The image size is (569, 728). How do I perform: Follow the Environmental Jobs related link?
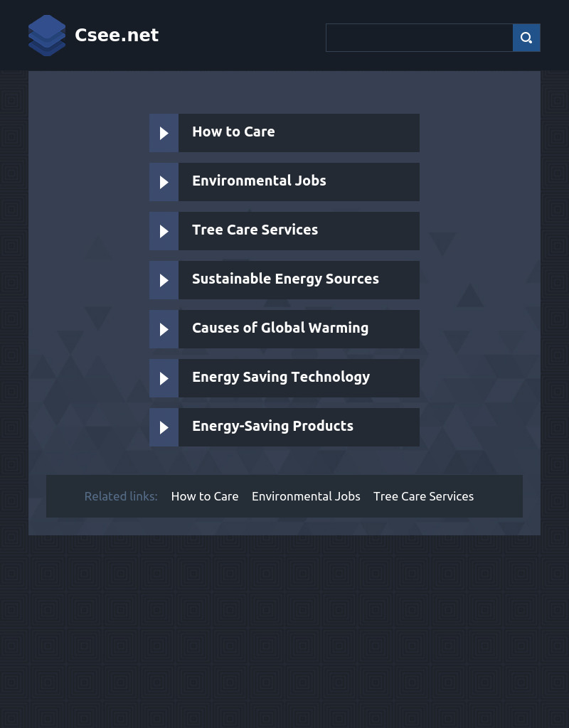(306, 496)
